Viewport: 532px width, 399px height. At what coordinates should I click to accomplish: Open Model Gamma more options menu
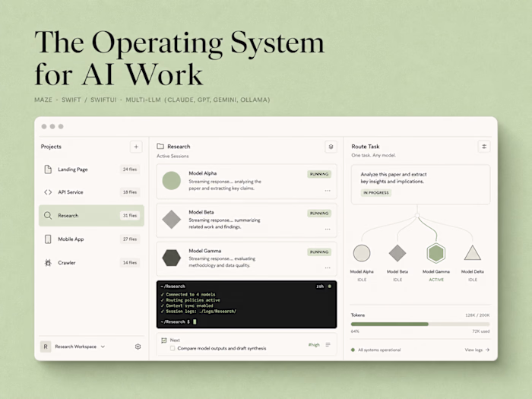coord(328,268)
